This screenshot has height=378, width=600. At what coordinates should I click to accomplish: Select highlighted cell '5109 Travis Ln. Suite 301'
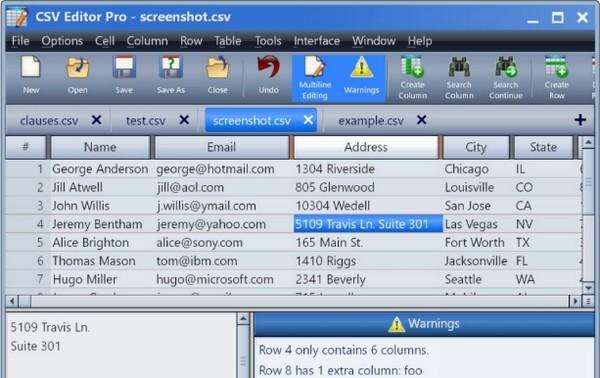pos(368,224)
